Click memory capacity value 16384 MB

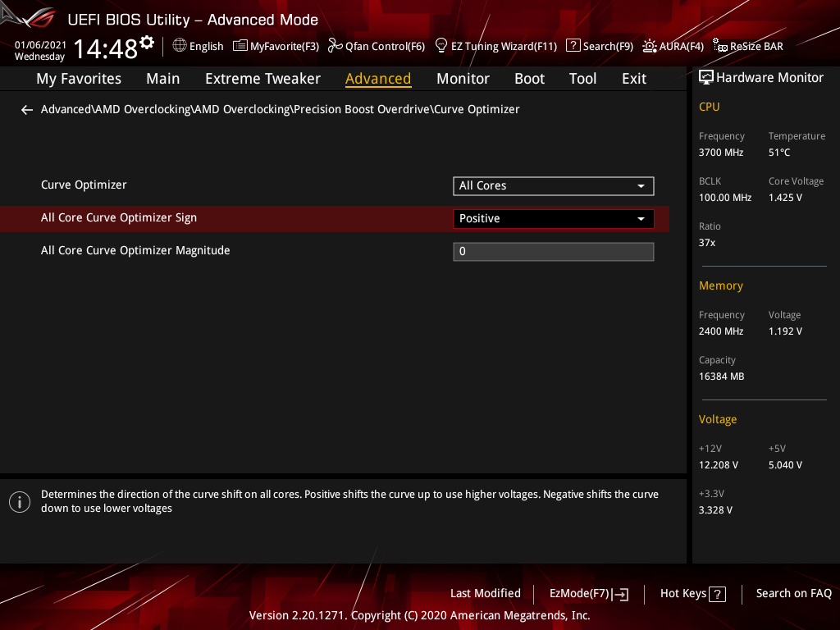pyautogui.click(x=721, y=377)
